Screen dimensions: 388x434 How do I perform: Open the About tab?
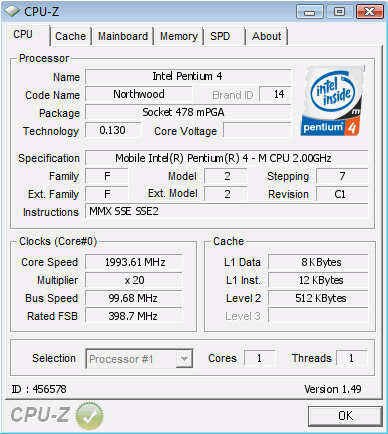[266, 36]
